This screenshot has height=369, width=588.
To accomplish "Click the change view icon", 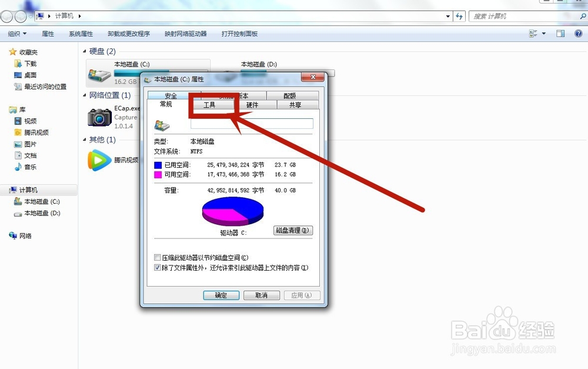I will [x=533, y=34].
